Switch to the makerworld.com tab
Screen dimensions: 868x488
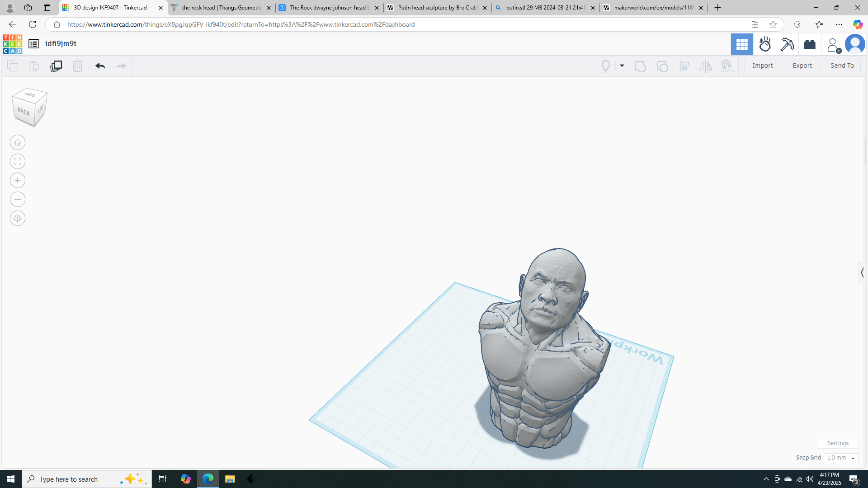(654, 8)
